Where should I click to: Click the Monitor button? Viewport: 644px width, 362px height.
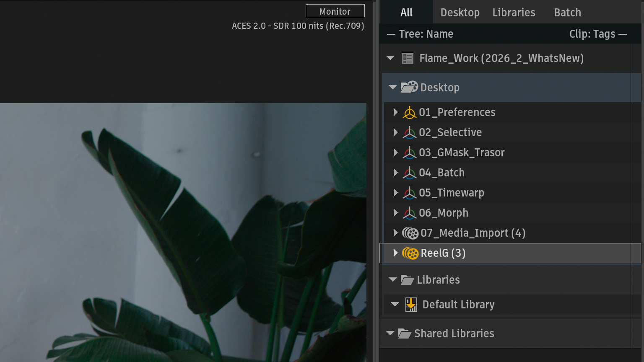335,11
